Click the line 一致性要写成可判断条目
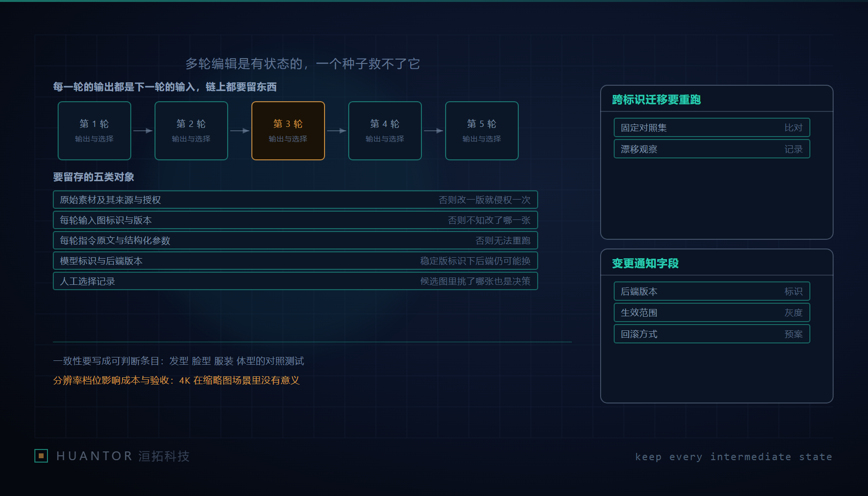 pyautogui.click(x=179, y=361)
